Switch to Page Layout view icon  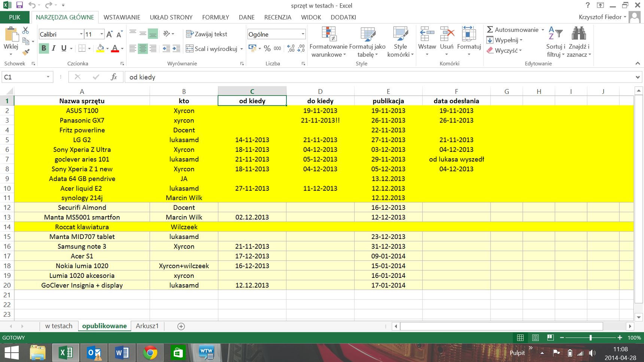click(x=535, y=338)
